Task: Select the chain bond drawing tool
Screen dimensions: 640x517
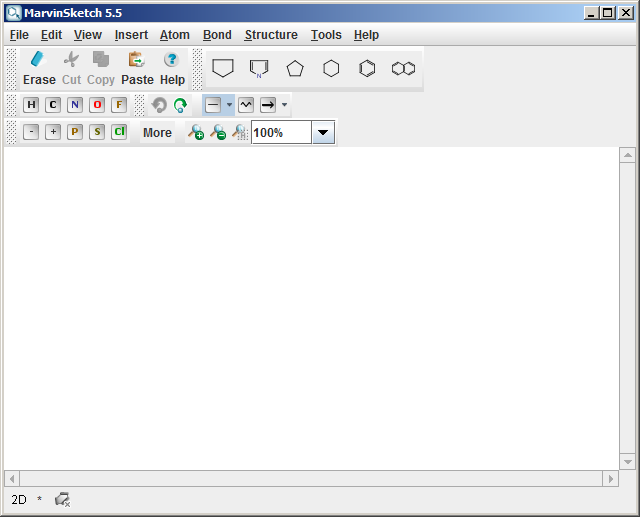Action: (246, 105)
